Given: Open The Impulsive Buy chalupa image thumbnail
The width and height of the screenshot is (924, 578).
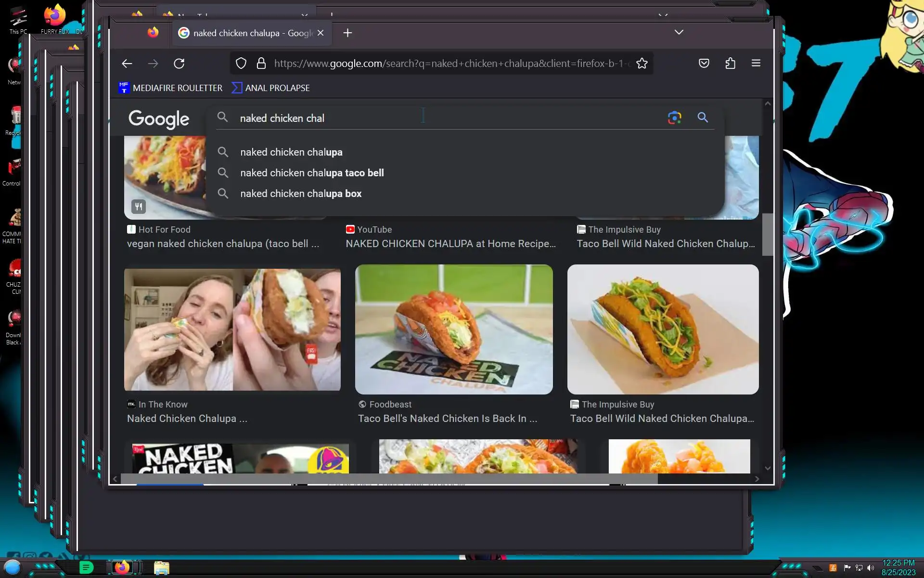Looking at the screenshot, I should coord(663,329).
